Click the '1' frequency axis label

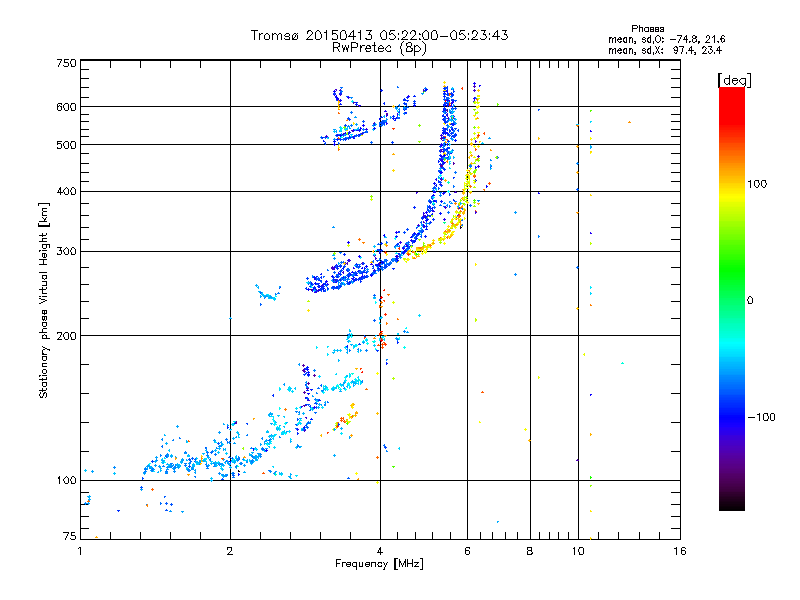[81, 551]
